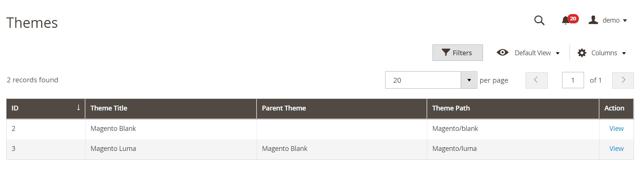
Task: Expand the per page size dropdown
Action: pyautogui.click(x=469, y=80)
